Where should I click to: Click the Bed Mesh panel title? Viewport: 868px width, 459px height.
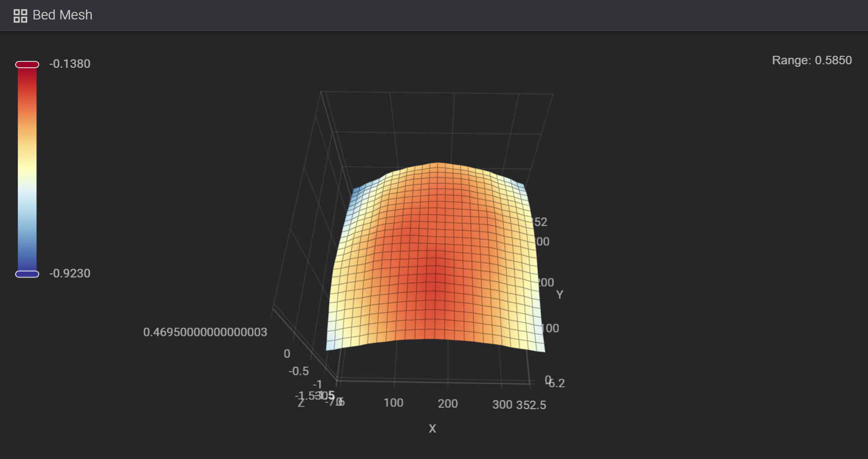[62, 15]
